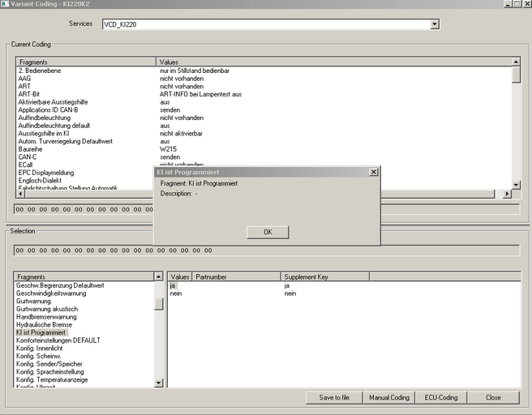The image size is (532, 415).
Task: Select row Auffindbeleuchtung default
Action: click(54, 126)
